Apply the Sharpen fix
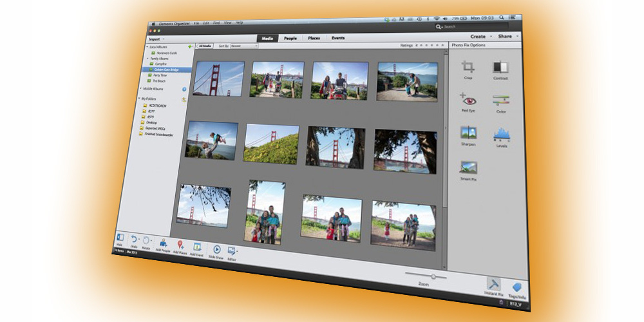This screenshot has height=322, width=644. coord(468,133)
